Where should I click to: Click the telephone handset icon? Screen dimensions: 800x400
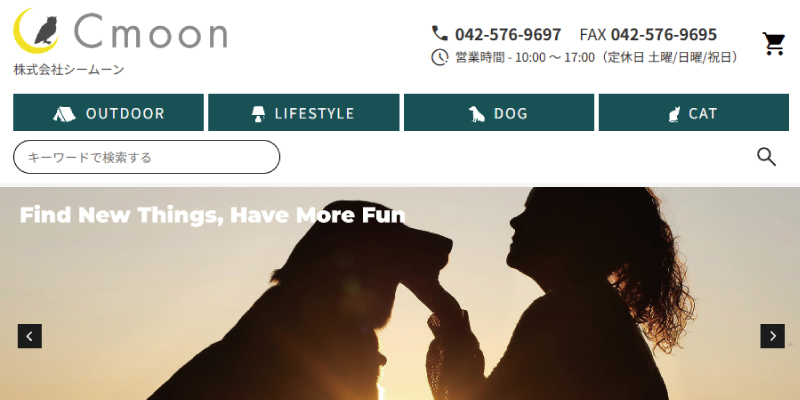(x=439, y=34)
